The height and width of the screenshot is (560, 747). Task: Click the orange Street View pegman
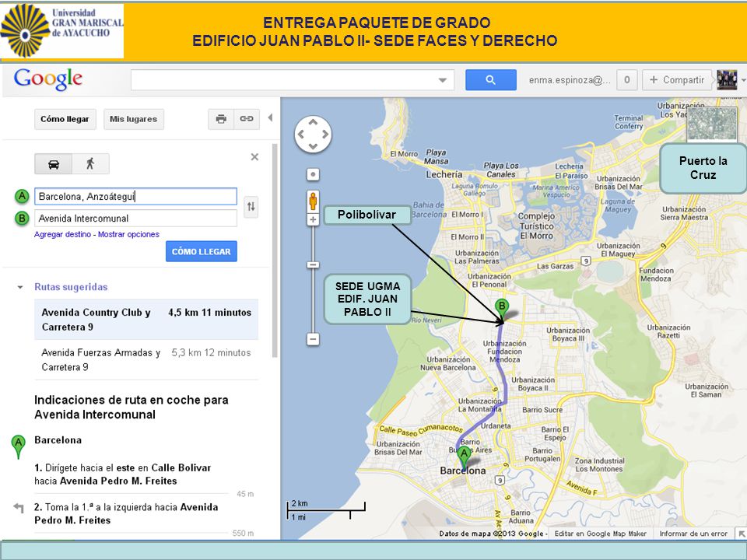(313, 201)
